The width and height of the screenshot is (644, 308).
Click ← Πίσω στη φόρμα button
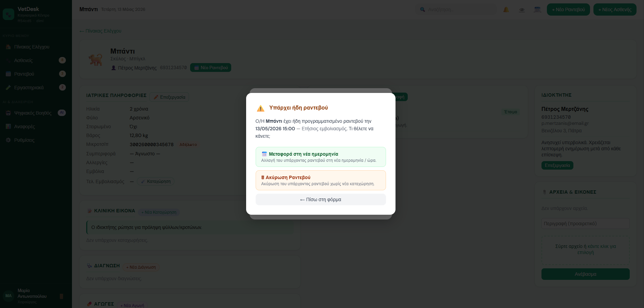pos(320,199)
